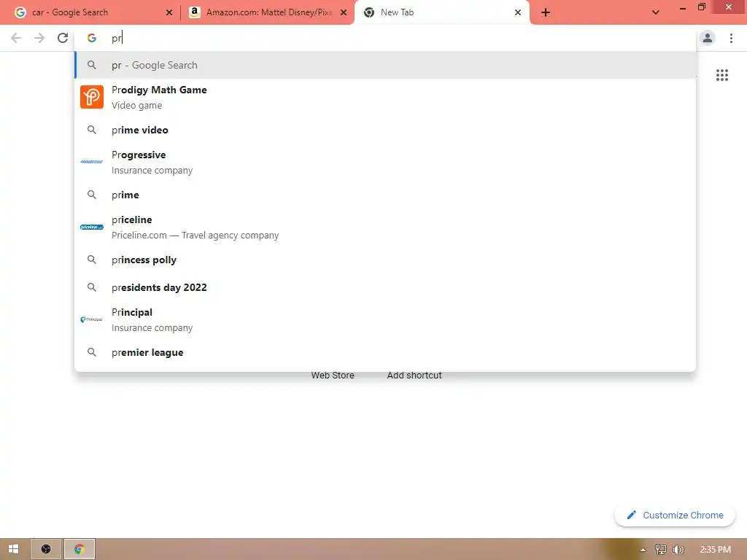The image size is (747, 560).
Task: Close the Amazon.com tab
Action: tap(344, 12)
